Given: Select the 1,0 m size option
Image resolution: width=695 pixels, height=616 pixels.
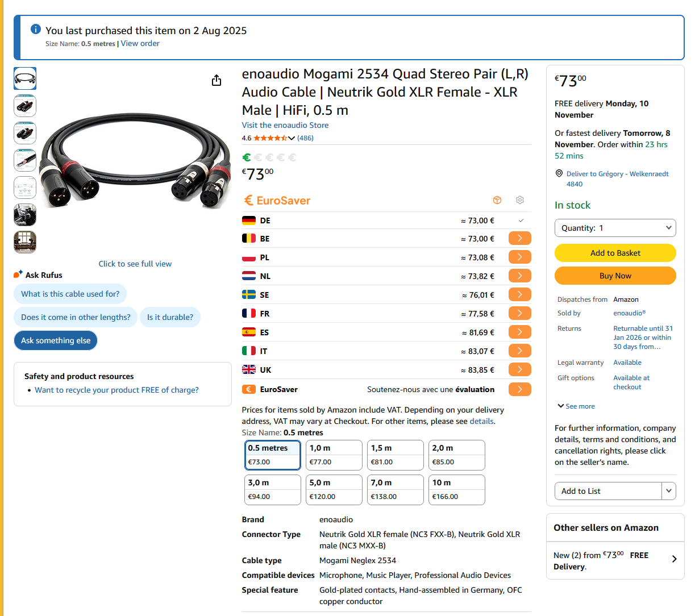Looking at the screenshot, I should pos(334,455).
